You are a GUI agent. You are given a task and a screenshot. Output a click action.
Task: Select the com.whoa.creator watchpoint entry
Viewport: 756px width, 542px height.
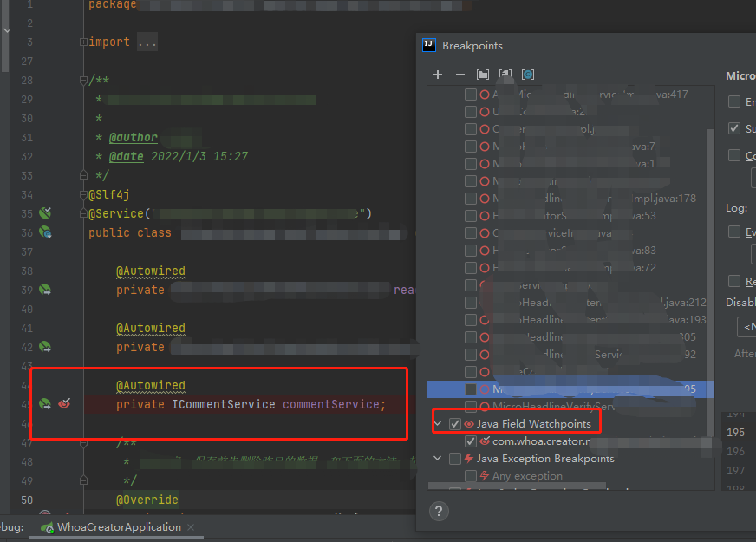[541, 441]
